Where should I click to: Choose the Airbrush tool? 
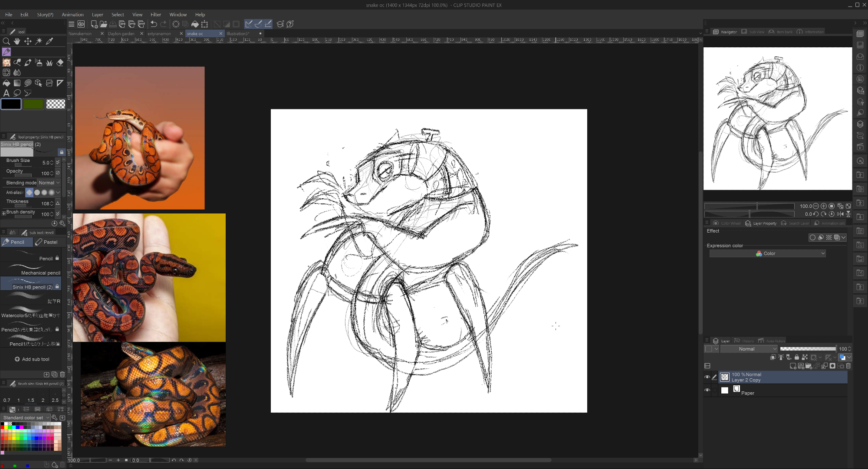pyautogui.click(x=39, y=62)
